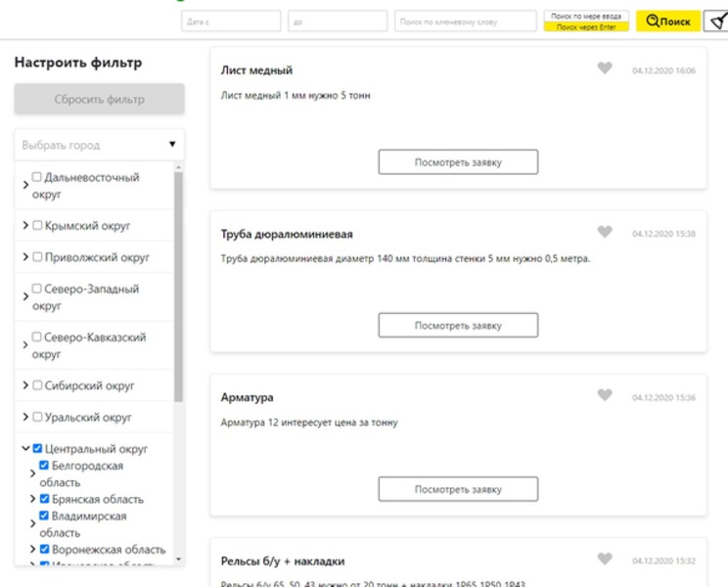728x587 pixels.
Task: Favorite the Труба дюралюминиевая heart icon
Action: [605, 232]
